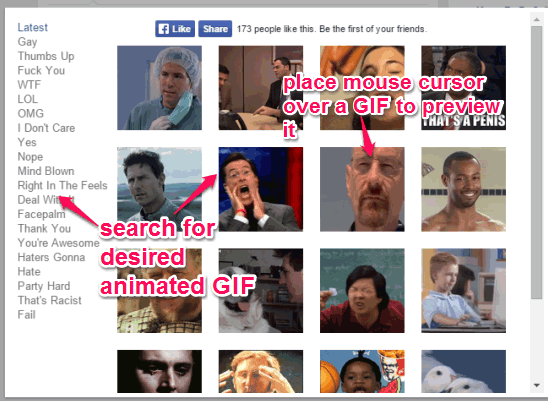Click the Facebook Share button
The image size is (548, 401).
(x=215, y=29)
